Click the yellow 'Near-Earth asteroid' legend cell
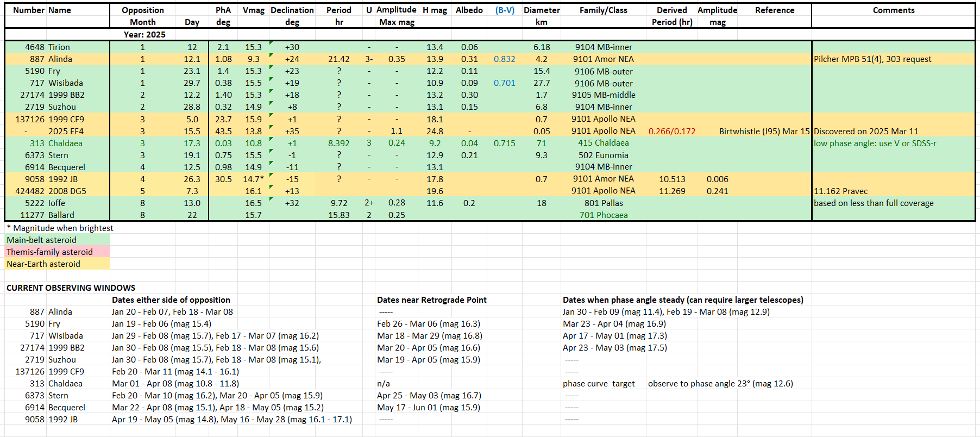Screen dimensions: 980x437 click(x=58, y=264)
